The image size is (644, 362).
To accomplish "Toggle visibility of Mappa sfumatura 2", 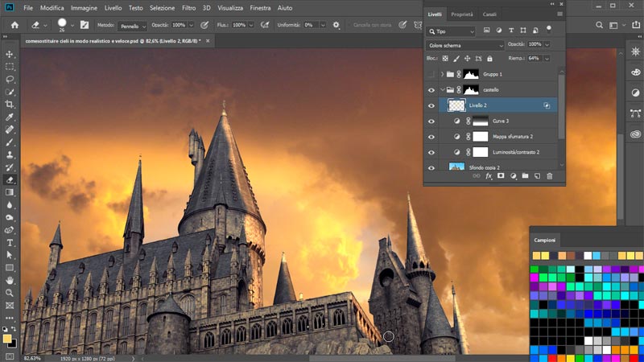I will [x=431, y=137].
